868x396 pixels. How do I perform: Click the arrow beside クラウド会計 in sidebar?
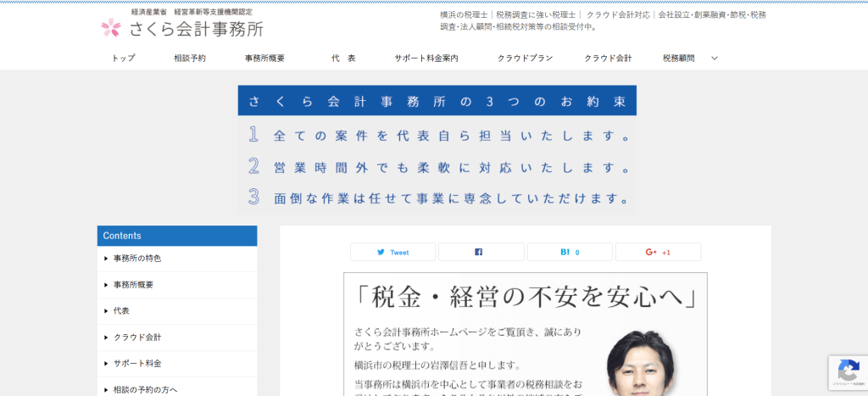(106, 337)
